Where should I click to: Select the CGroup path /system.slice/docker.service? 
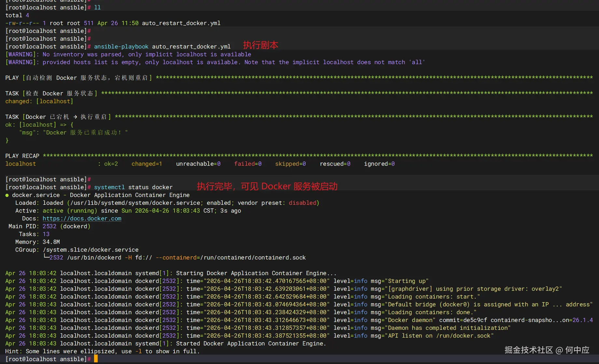coord(91,250)
